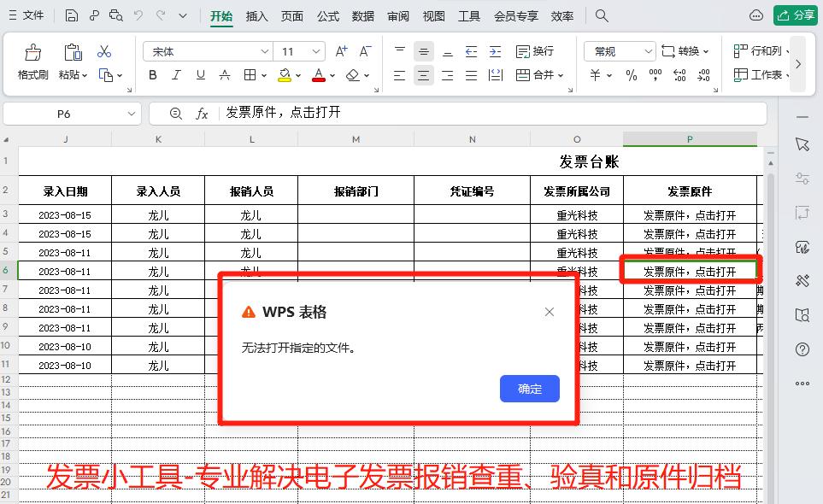Viewport: 823px width, 504px height.
Task: Click the 确定 button in the dialog
Action: point(529,388)
